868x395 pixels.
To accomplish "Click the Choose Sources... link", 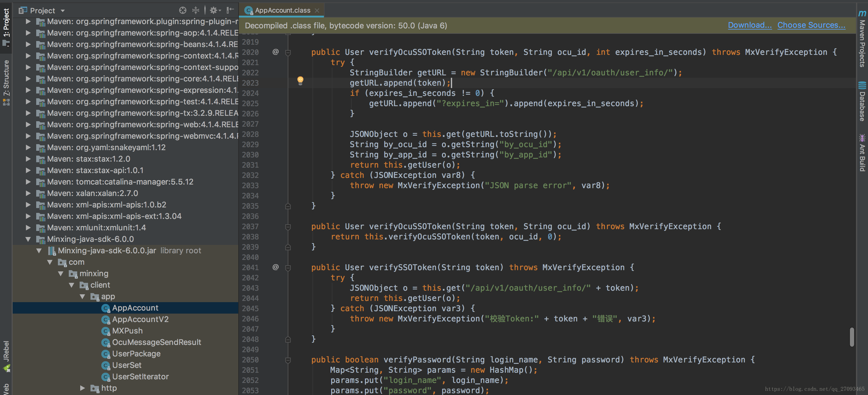I will (811, 25).
